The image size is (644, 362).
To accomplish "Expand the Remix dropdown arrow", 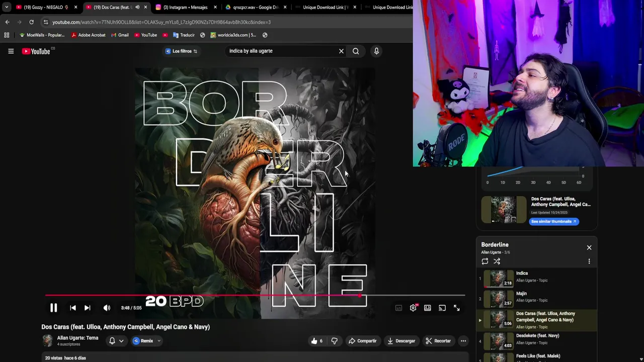I will (159, 341).
